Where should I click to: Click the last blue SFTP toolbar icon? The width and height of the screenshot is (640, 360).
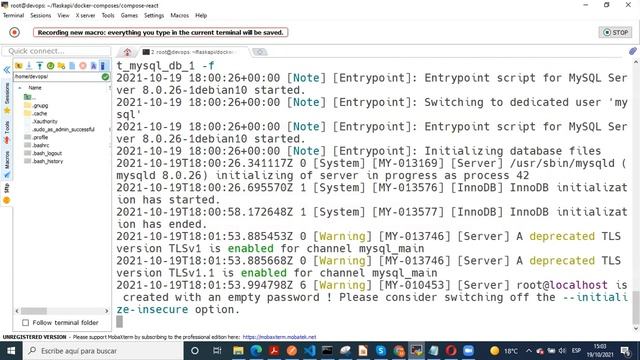coord(103,66)
